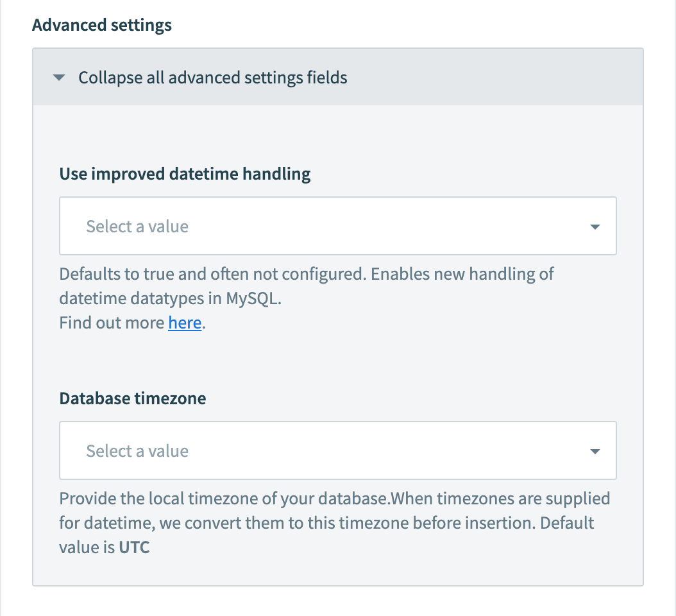Click the collapse triangle icon in the header
676x616 pixels.
point(60,78)
